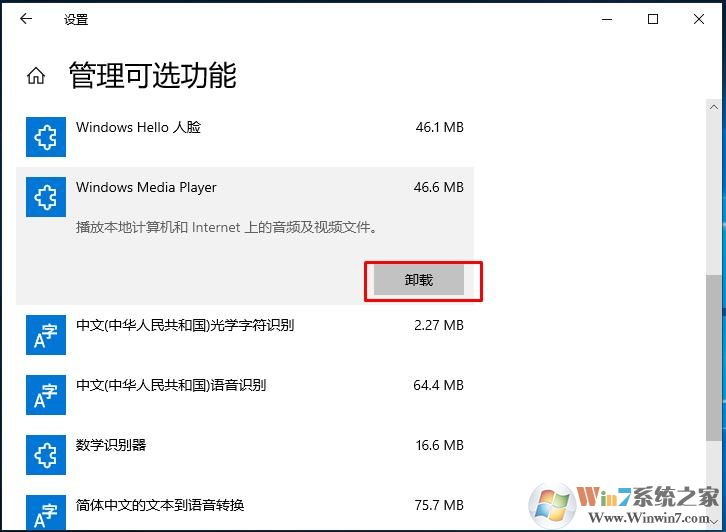Image resolution: width=726 pixels, height=532 pixels.
Task: Click the 数学识别器 puzzle icon
Action: coord(46,455)
